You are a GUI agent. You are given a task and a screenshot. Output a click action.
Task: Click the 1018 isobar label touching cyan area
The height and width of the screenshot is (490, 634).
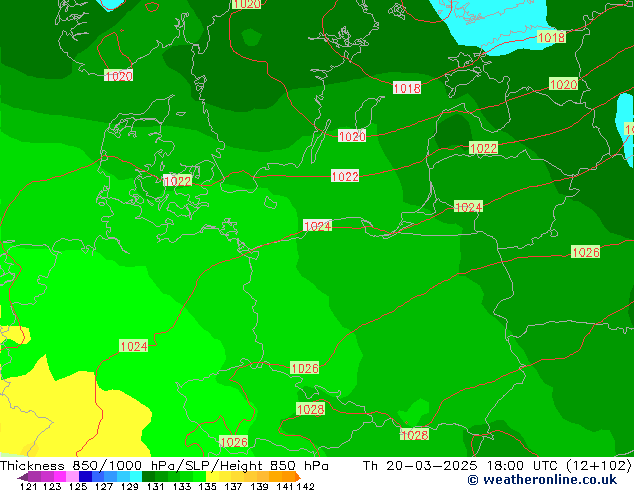[551, 37]
